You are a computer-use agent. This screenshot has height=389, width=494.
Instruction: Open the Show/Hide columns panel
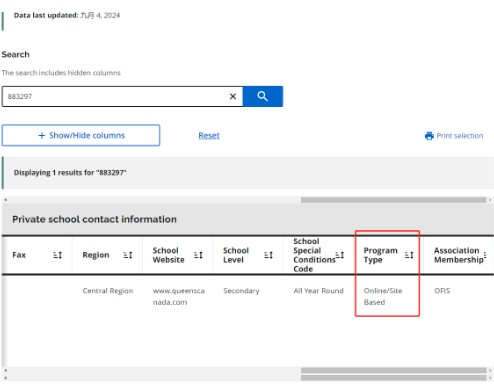81,135
